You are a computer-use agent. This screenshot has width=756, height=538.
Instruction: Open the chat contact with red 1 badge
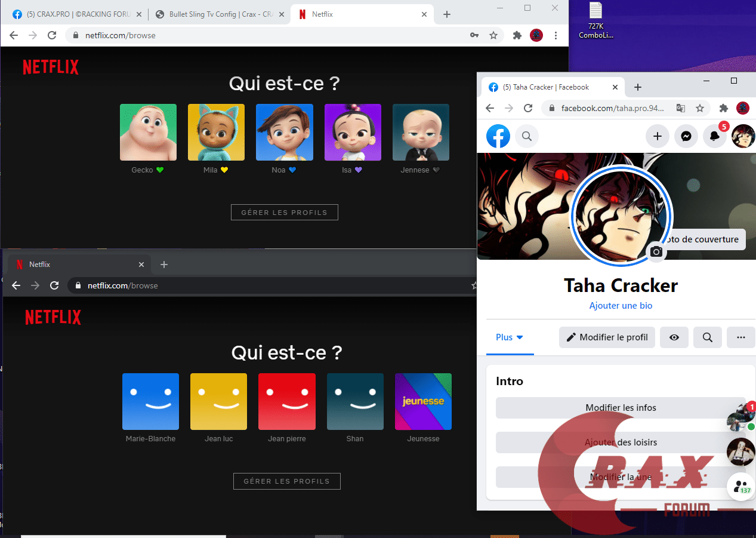click(x=740, y=417)
